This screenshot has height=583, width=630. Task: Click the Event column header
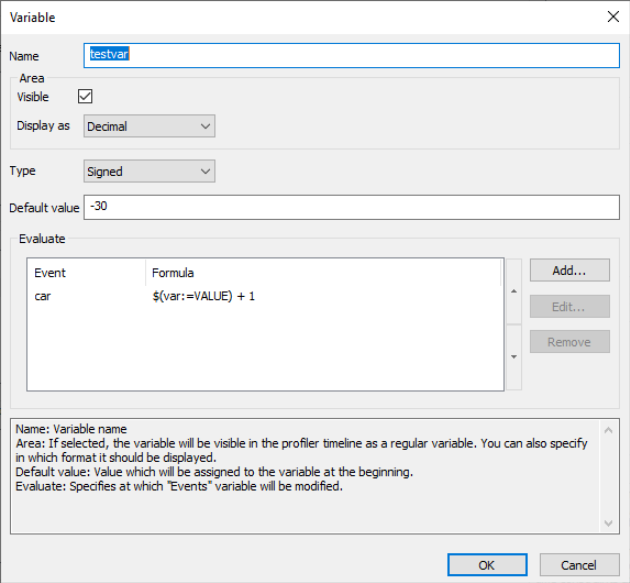pos(86,272)
